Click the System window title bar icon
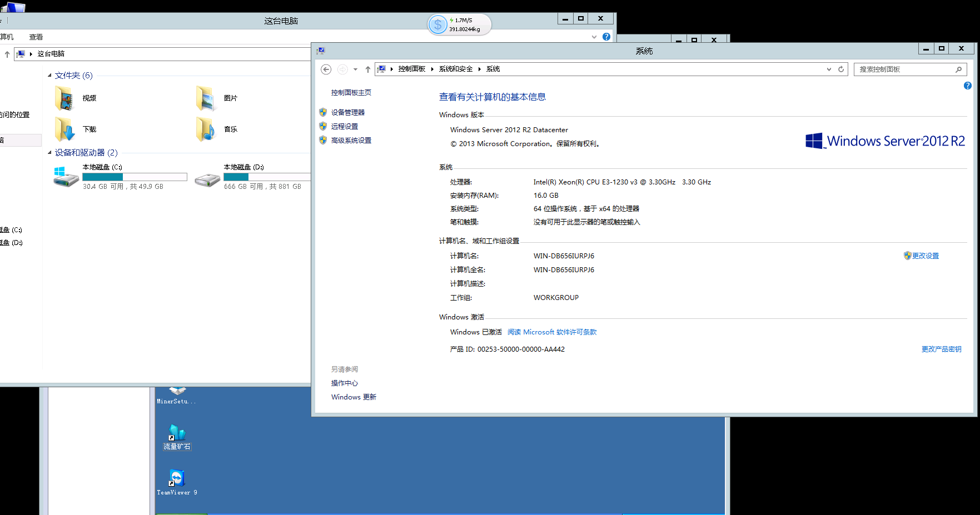Screen dimensions: 980x515 click(x=321, y=51)
